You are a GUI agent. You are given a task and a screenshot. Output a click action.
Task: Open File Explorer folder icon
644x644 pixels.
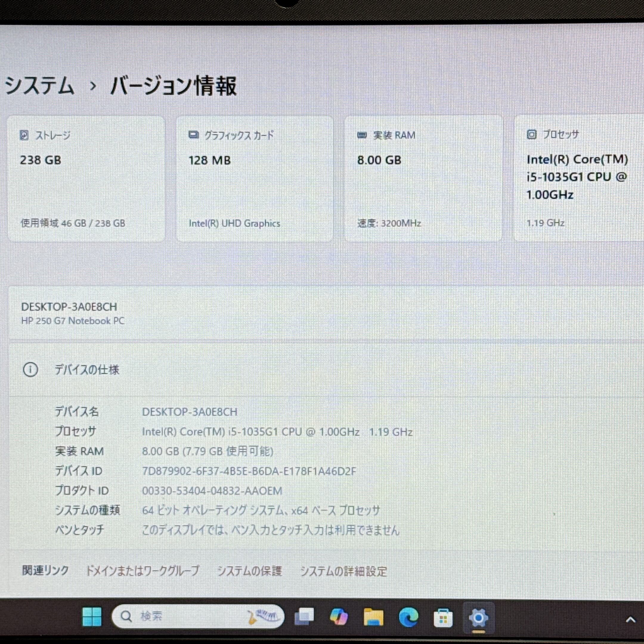(373, 617)
